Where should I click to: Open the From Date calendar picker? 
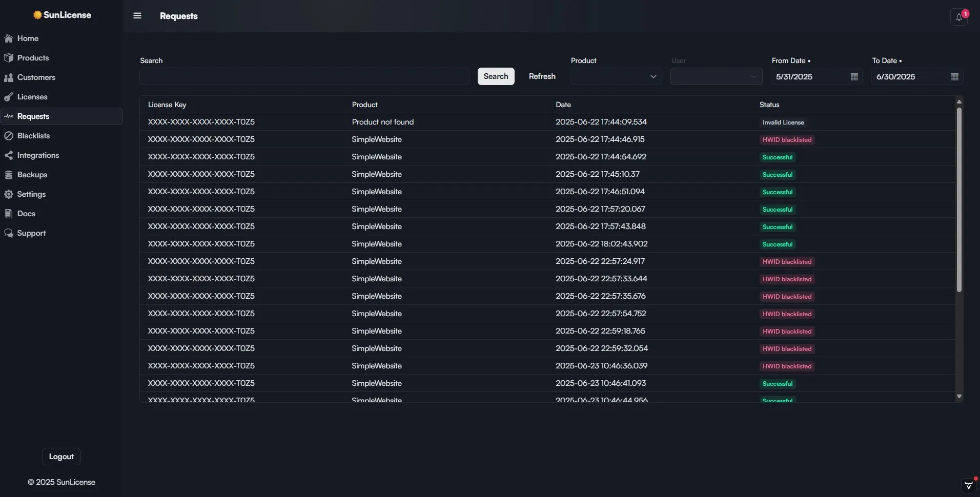(854, 76)
